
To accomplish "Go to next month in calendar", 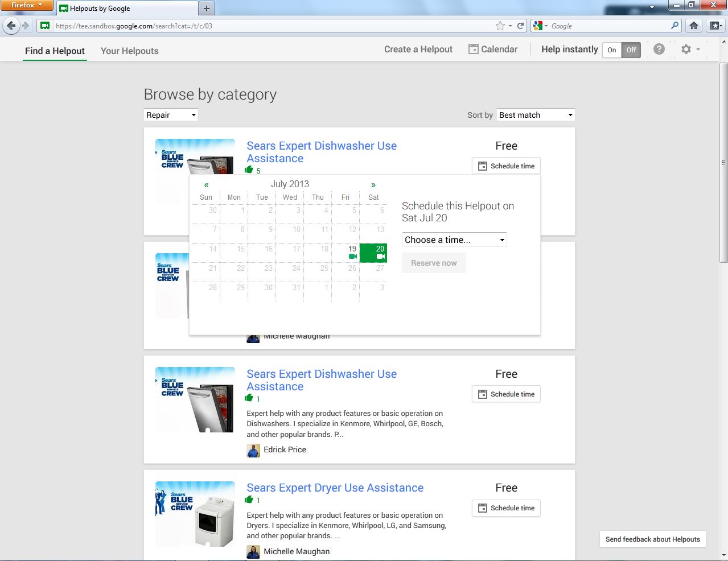I will tap(373, 185).
